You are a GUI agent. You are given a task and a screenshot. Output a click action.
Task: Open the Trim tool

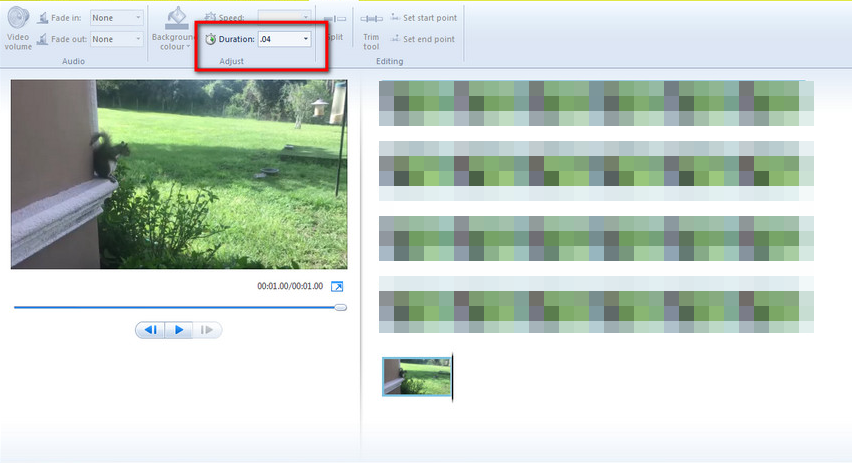[371, 32]
